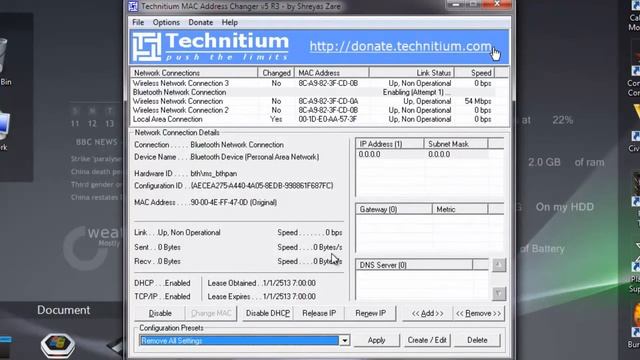Select the 0.0.0.0 IP address entry
Image resolution: width=640 pixels, height=360 pixels.
coord(369,155)
